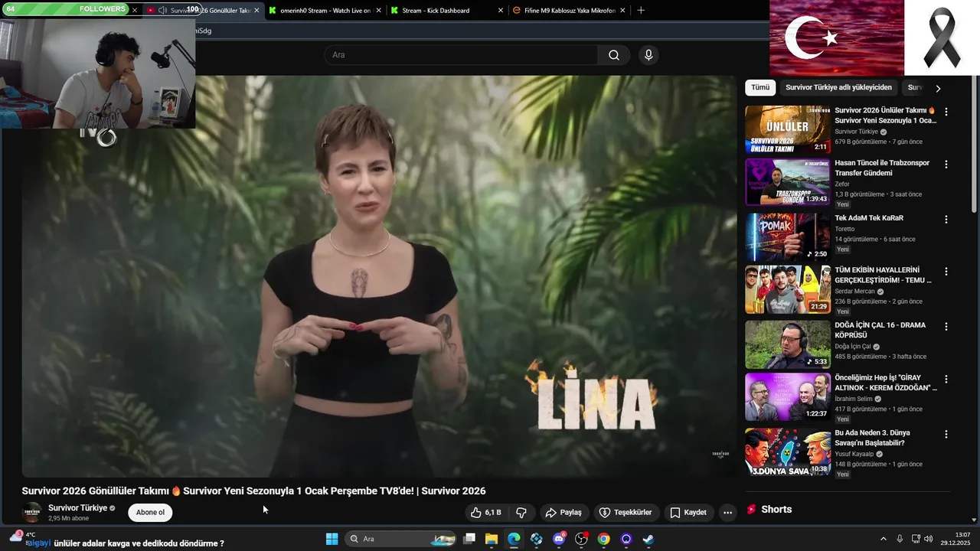Show hidden system tray icons
The image size is (980, 551).
(883, 539)
